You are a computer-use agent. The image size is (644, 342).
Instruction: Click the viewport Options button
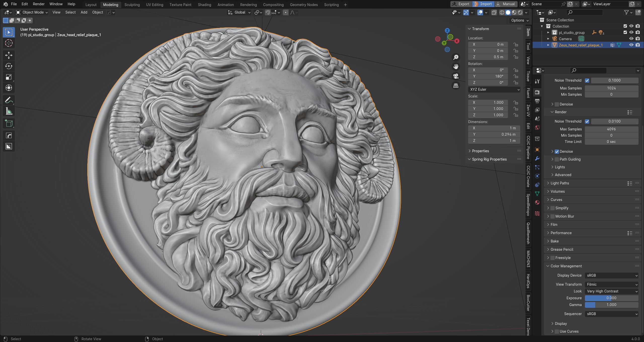pyautogui.click(x=520, y=20)
